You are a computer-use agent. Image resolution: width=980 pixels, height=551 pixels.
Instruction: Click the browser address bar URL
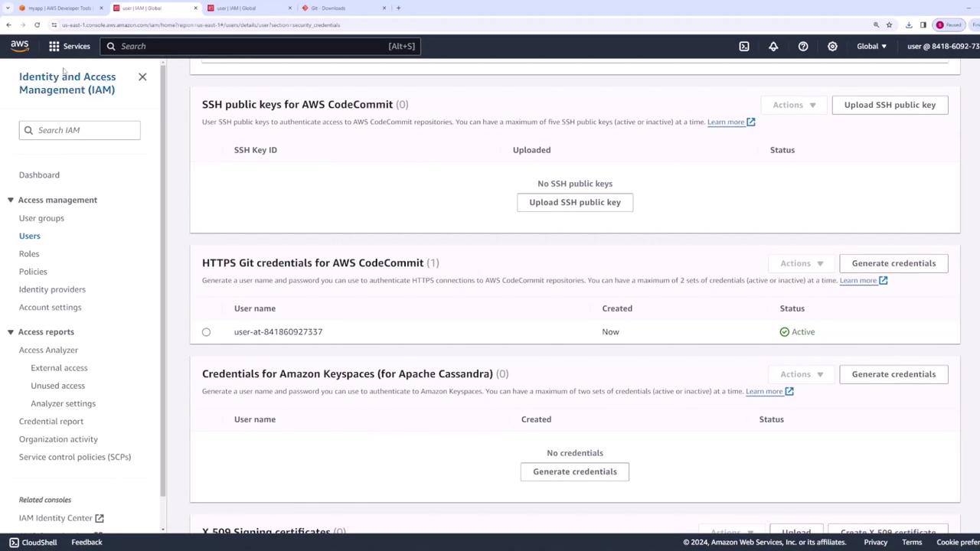pyautogui.click(x=201, y=24)
